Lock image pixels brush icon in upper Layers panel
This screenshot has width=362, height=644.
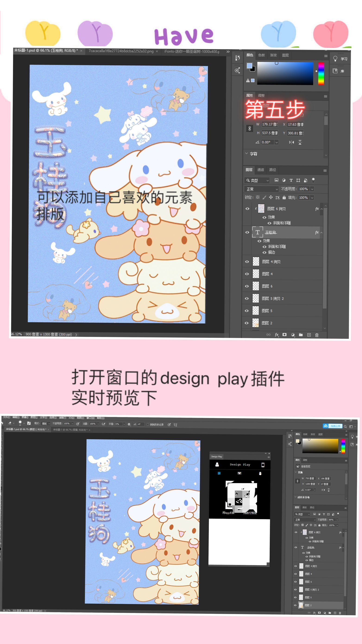[x=264, y=197]
